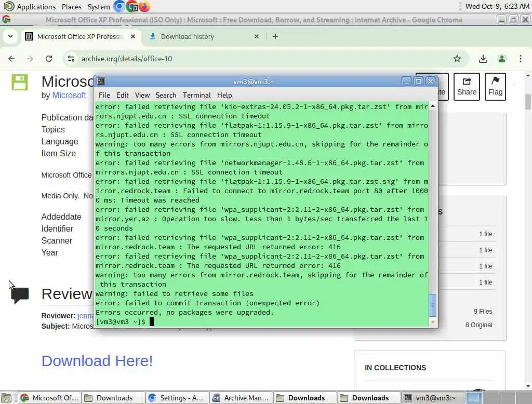Click page scrollbar up arrow in Chrome

click(528, 76)
